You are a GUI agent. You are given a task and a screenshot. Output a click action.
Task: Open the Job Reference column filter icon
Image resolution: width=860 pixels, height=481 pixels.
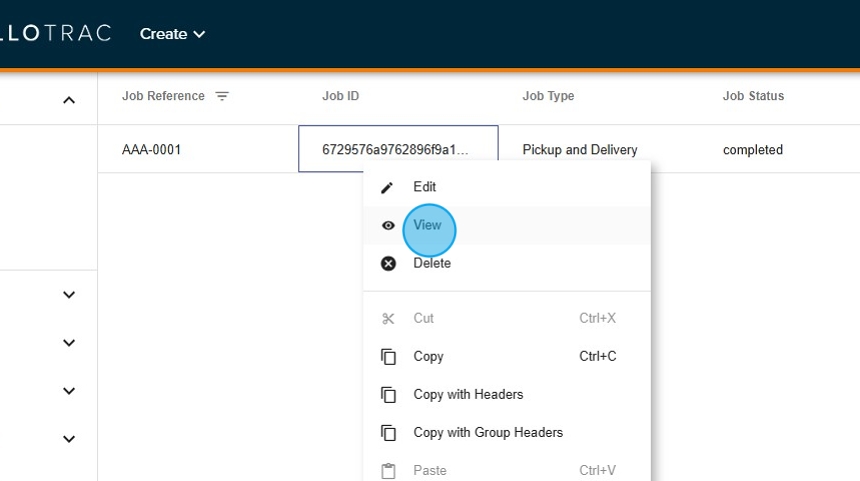click(222, 97)
